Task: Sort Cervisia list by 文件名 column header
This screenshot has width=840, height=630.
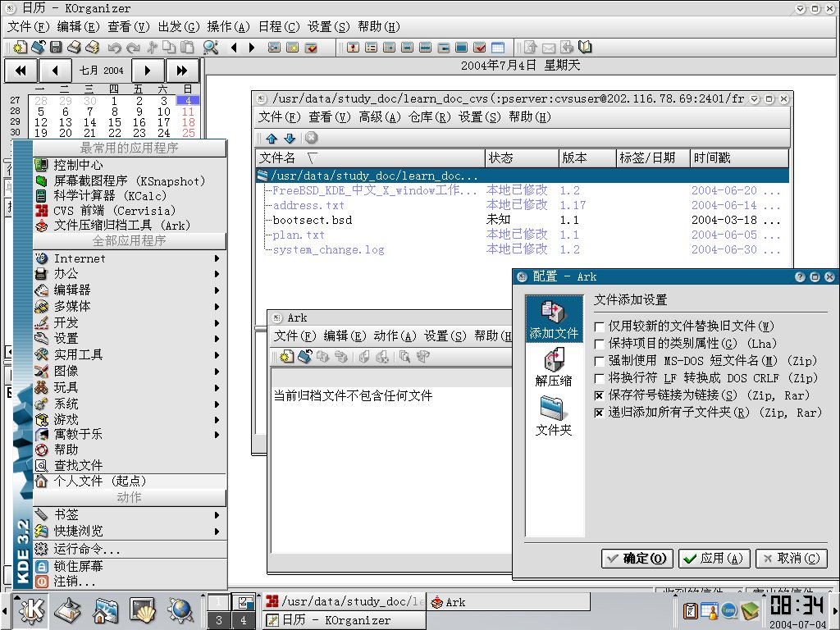Action: 371,157
